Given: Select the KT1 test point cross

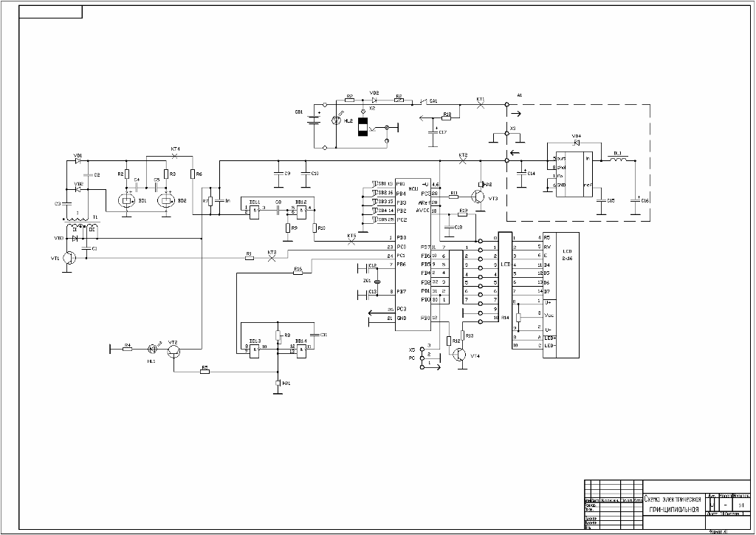Looking at the screenshot, I should pyautogui.click(x=480, y=105).
